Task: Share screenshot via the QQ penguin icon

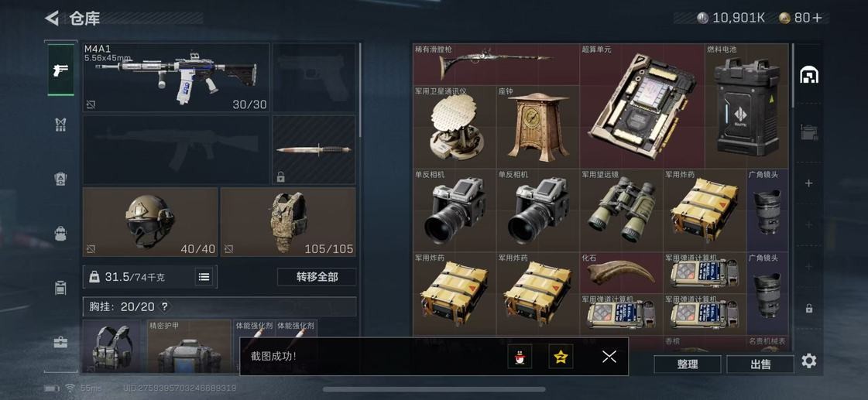Action: (x=520, y=357)
